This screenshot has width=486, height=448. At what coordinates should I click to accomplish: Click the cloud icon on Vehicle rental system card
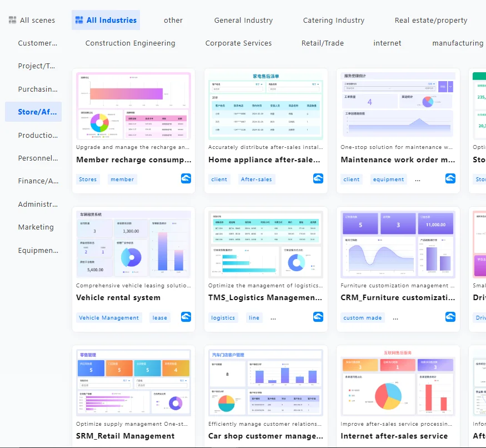click(x=186, y=317)
